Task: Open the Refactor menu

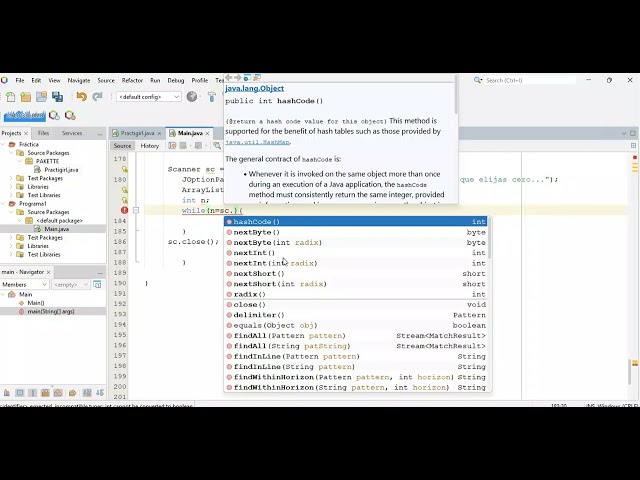Action: coord(132,80)
